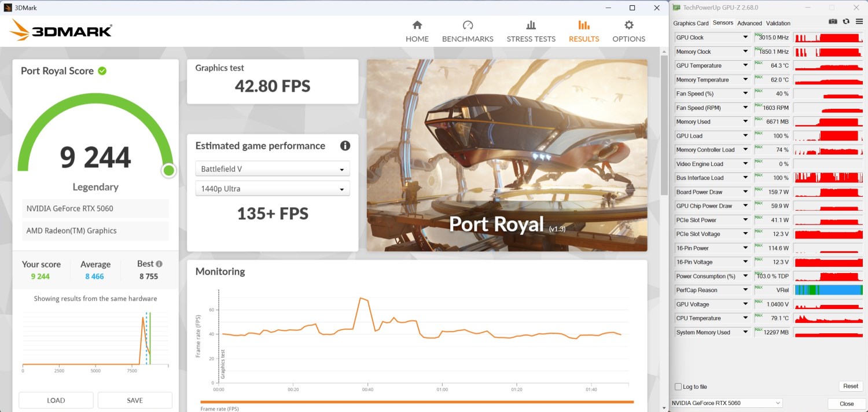The height and width of the screenshot is (412, 868).
Task: Expand the 1440p Ultra preset dropdown
Action: (x=273, y=189)
